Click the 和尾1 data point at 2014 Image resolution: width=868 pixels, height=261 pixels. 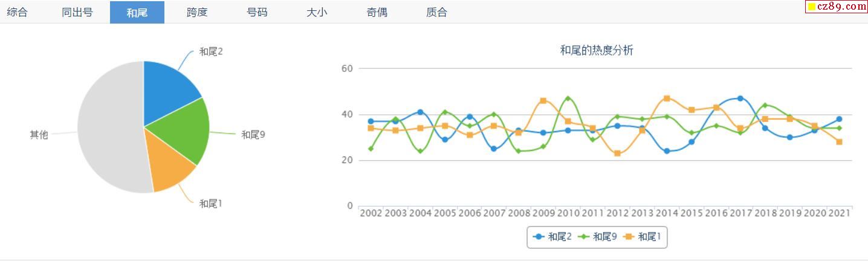pos(666,98)
